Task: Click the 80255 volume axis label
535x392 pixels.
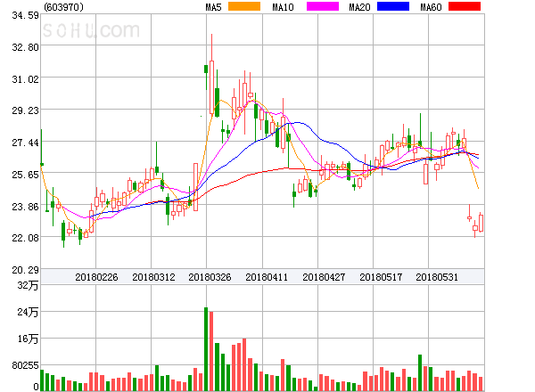Action: (25, 365)
